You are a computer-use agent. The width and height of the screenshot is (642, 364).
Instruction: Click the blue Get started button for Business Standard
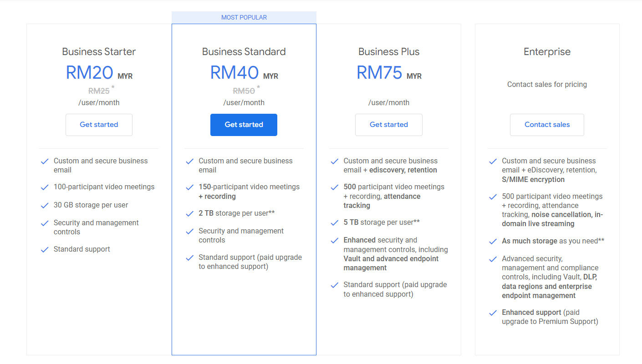click(244, 125)
